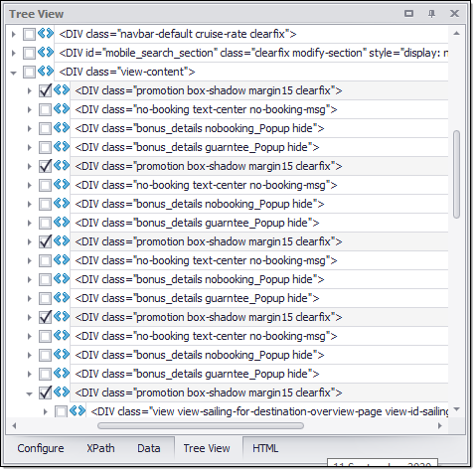The height and width of the screenshot is (472, 476).
Task: Expand the navbar-default cruise-rate DIV node
Action: coord(14,34)
